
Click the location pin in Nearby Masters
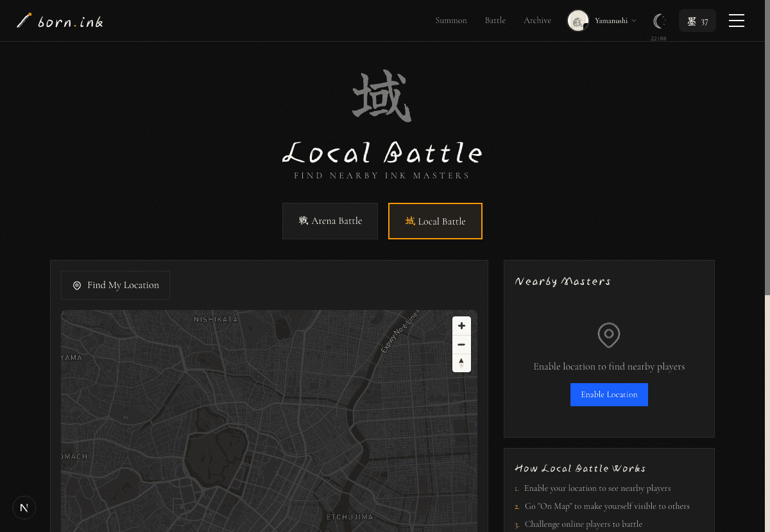[609, 335]
